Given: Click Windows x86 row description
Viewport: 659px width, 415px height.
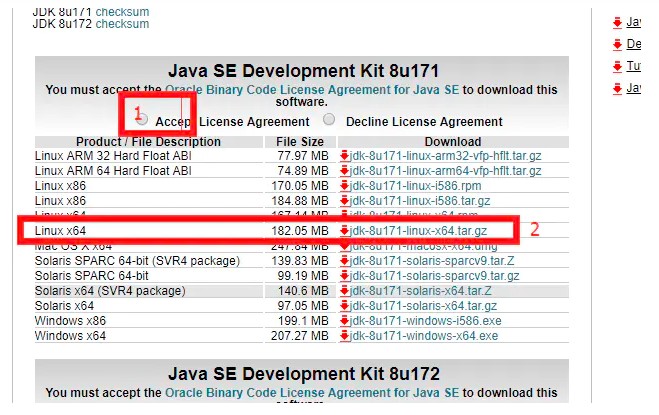Looking at the screenshot, I should (x=70, y=321).
